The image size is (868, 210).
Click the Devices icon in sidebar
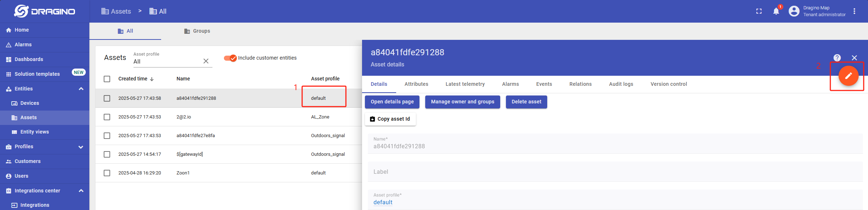coord(14,103)
